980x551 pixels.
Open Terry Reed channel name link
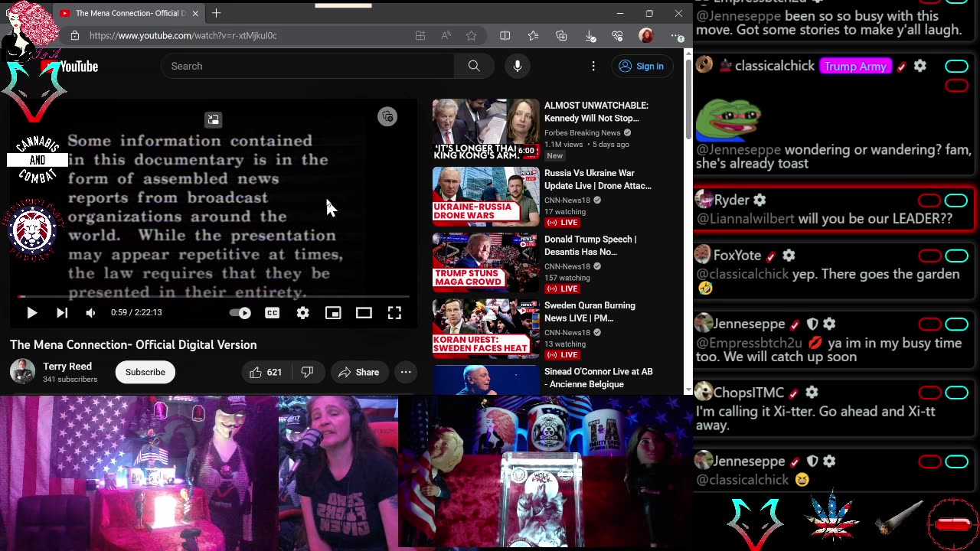[67, 367]
